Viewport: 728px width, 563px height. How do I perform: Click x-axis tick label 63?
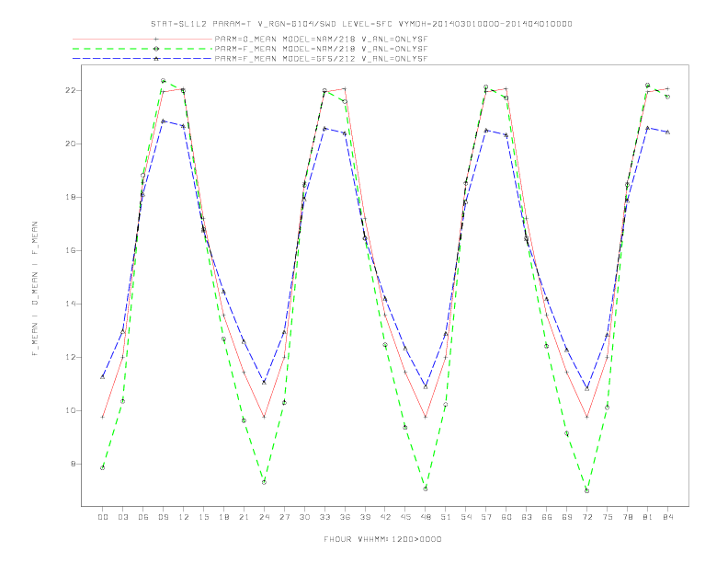coord(527,517)
